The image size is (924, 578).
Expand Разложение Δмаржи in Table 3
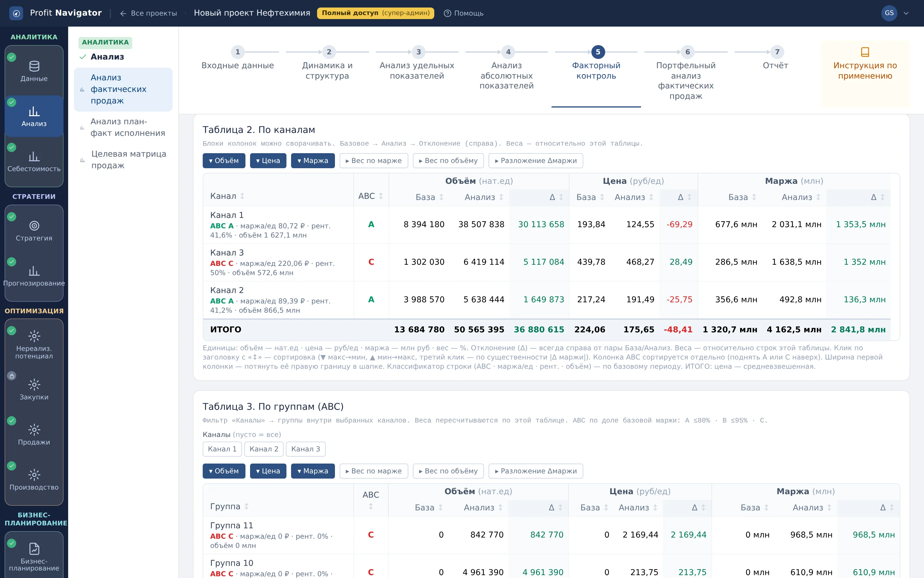pyautogui.click(x=536, y=471)
